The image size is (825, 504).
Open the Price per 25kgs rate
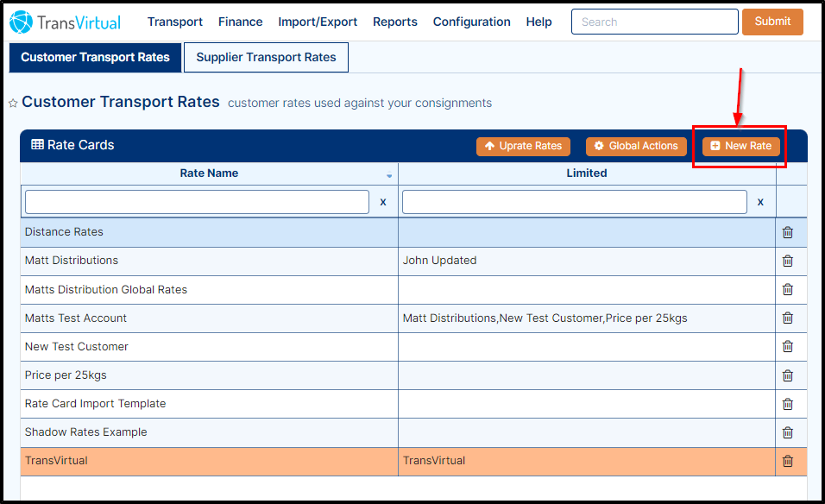coord(66,375)
